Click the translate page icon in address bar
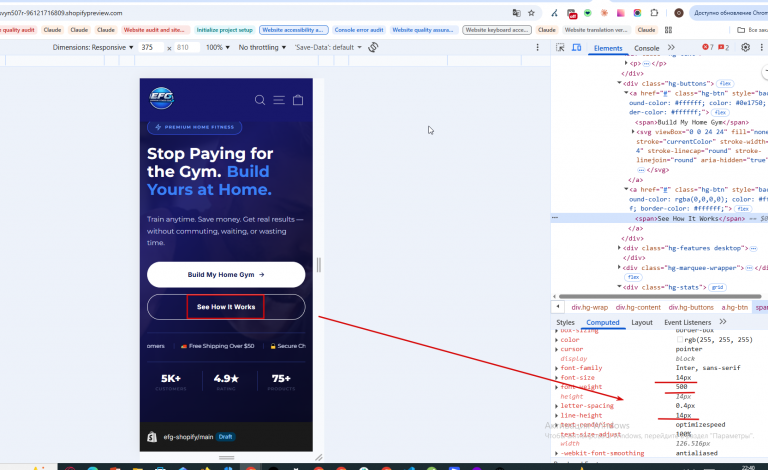 pyautogui.click(x=516, y=13)
